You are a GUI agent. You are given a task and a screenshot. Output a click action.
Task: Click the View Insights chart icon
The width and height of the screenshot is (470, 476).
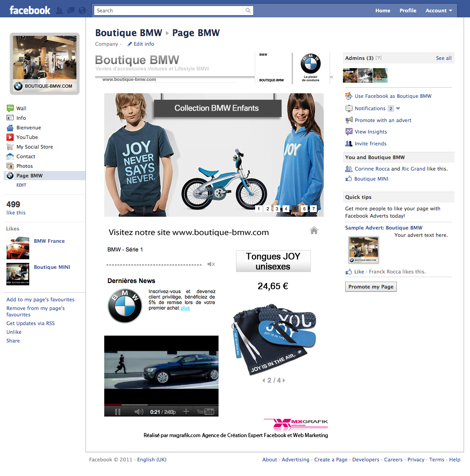pyautogui.click(x=349, y=131)
